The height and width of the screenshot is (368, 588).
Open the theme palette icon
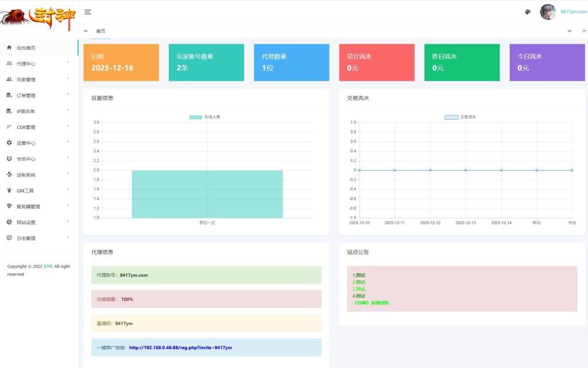click(x=528, y=12)
